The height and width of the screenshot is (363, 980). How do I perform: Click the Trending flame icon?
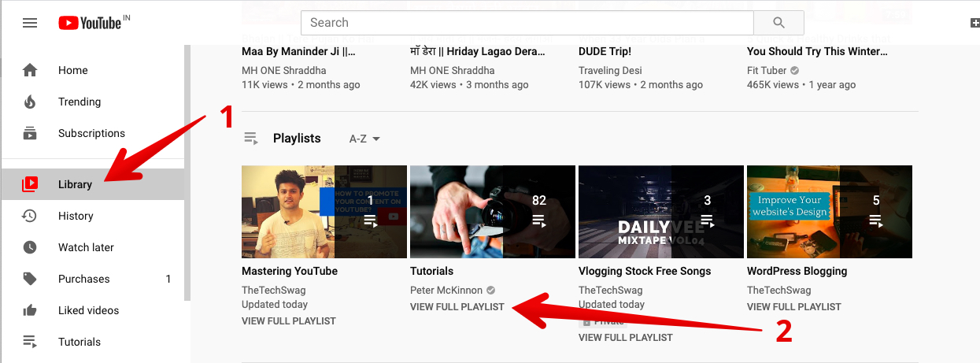tap(30, 102)
